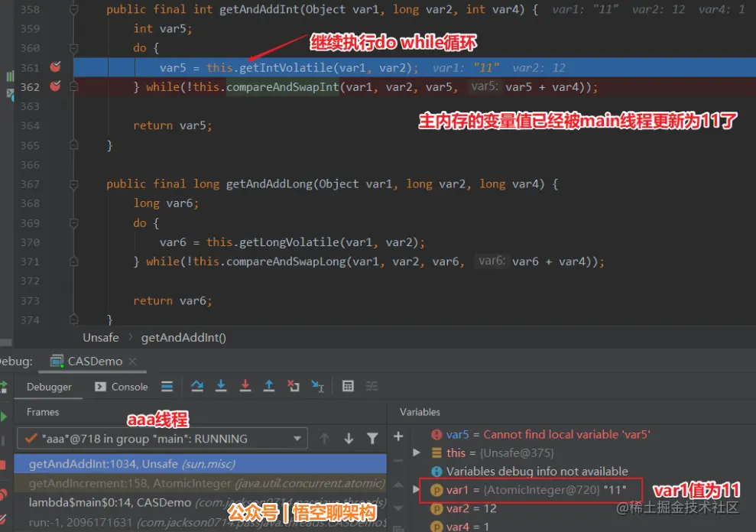Select the lambda$main$0:14, CASDemo stack frame
756x532 pixels.
click(x=200, y=502)
